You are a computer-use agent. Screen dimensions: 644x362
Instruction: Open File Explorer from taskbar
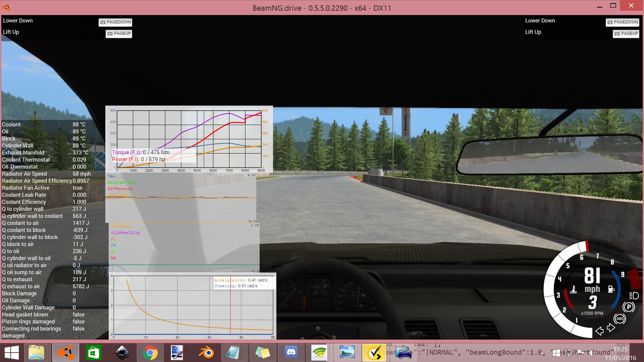36,353
